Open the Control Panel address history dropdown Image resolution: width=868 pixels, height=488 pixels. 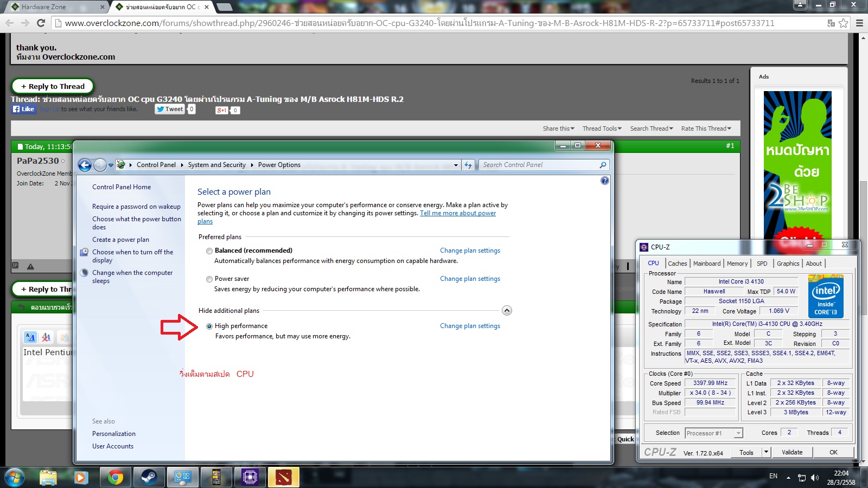coord(456,165)
